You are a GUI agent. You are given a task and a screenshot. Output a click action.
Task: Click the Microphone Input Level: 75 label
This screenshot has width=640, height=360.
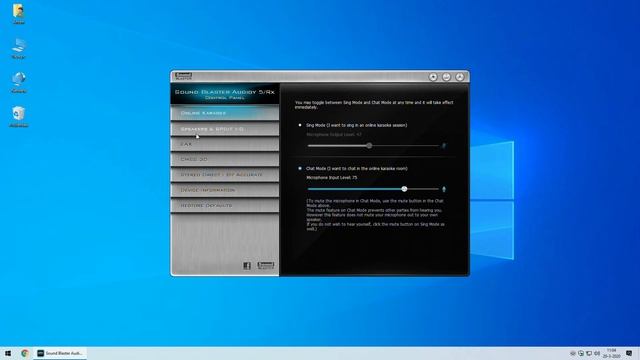[x=332, y=178]
